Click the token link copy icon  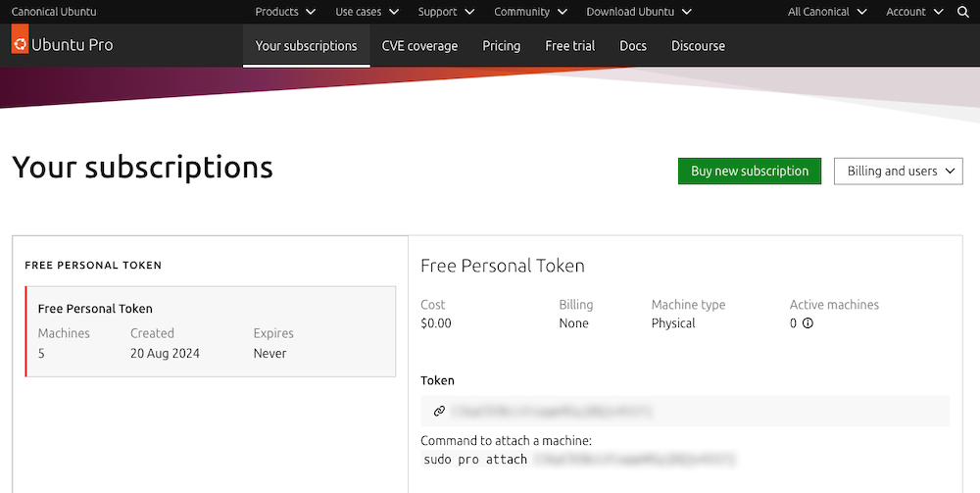click(439, 411)
